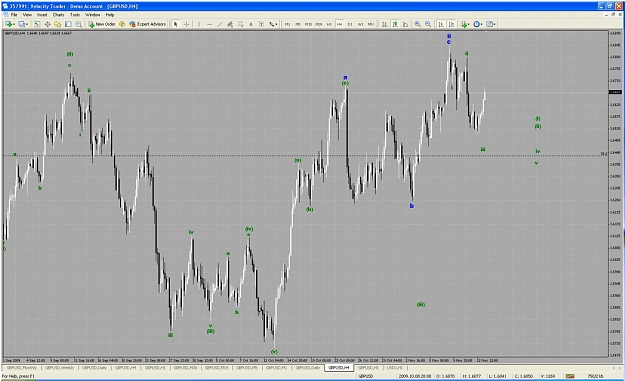
Task: Click 'V: 1269' in status bar
Action: click(547, 376)
